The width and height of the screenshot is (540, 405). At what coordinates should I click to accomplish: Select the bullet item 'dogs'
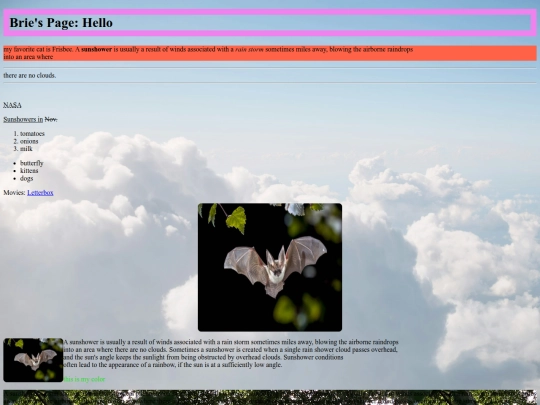tap(27, 178)
